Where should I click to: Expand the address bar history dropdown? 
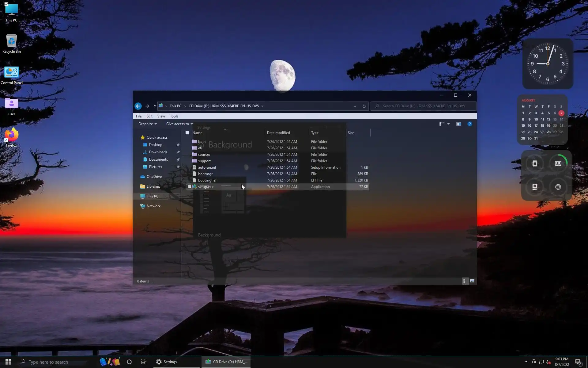point(355,106)
